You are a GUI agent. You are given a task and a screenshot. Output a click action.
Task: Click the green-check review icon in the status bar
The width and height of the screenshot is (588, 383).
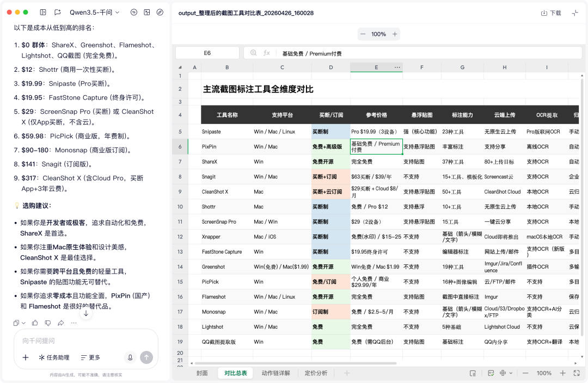tap(491, 373)
